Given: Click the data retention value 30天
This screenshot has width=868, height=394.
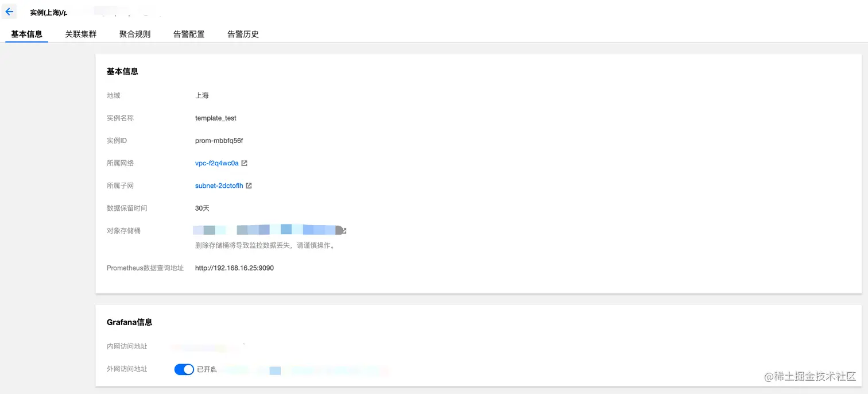Looking at the screenshot, I should point(202,208).
